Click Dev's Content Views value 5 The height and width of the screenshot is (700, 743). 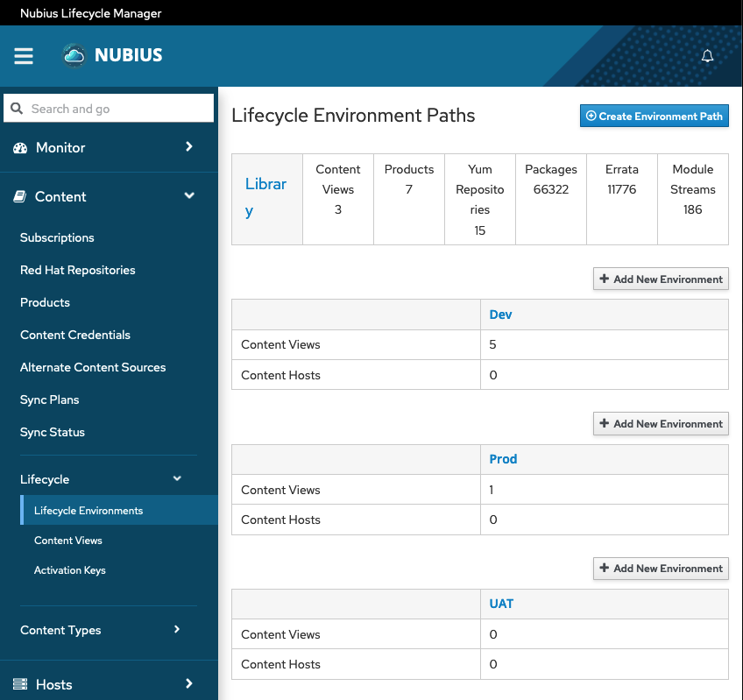click(x=492, y=344)
